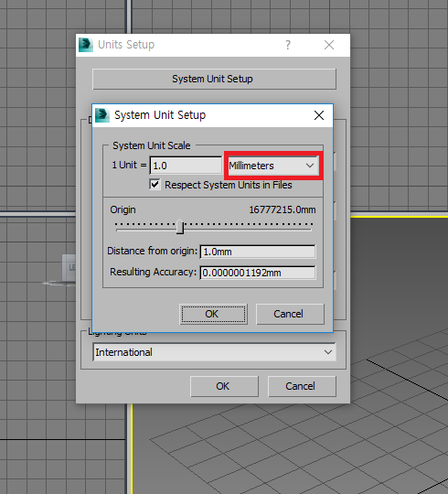Click Cancel in the Units Setup dialog

tap(302, 386)
